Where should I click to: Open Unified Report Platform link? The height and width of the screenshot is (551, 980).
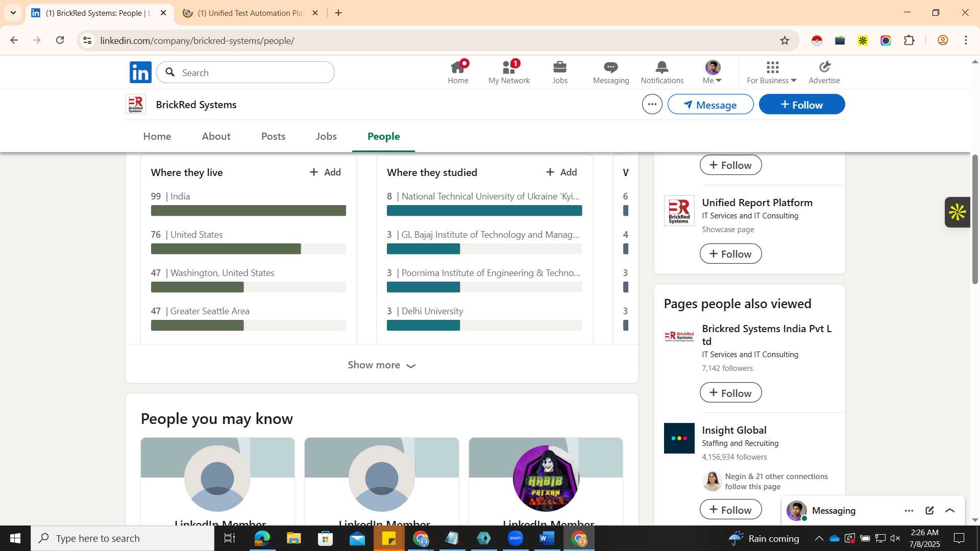tap(757, 203)
